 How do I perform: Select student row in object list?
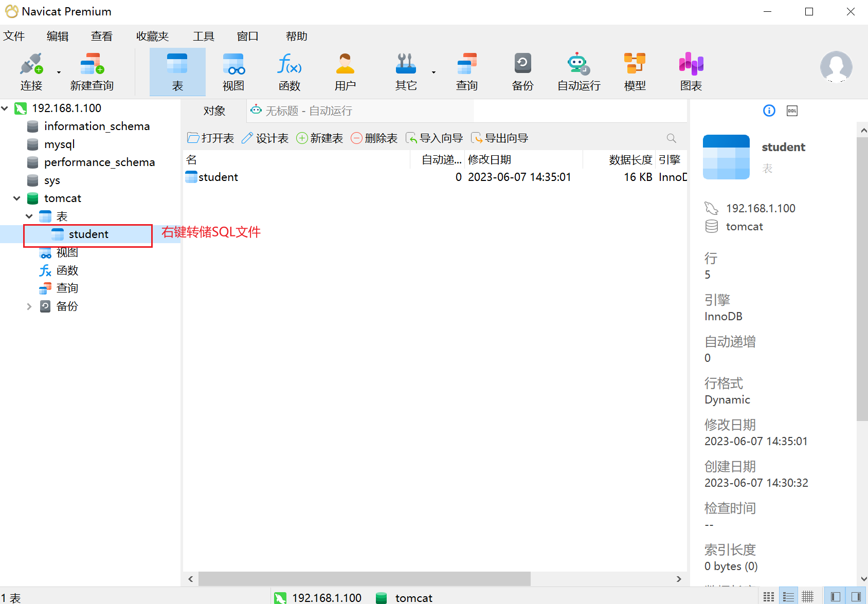[435, 177]
